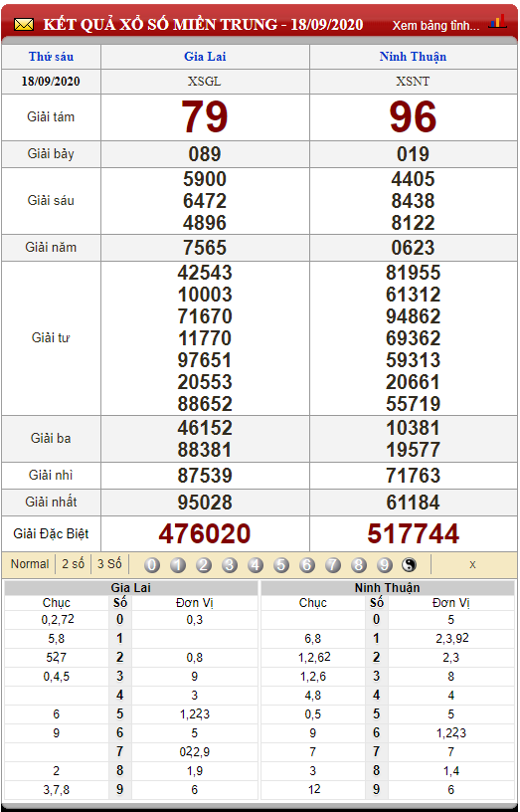Click Giải sáu number 8438
The height and width of the screenshot is (812, 520).
click(413, 201)
